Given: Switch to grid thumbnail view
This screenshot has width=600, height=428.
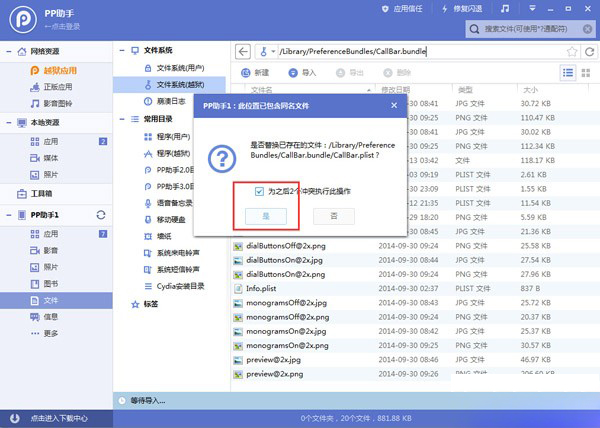Looking at the screenshot, I should pos(586,73).
